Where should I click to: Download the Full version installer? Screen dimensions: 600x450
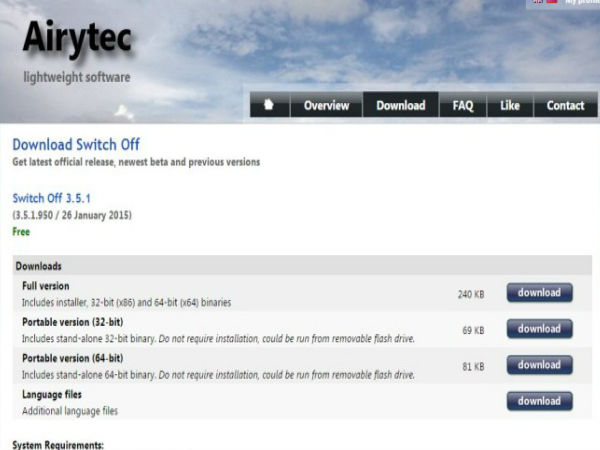539,293
